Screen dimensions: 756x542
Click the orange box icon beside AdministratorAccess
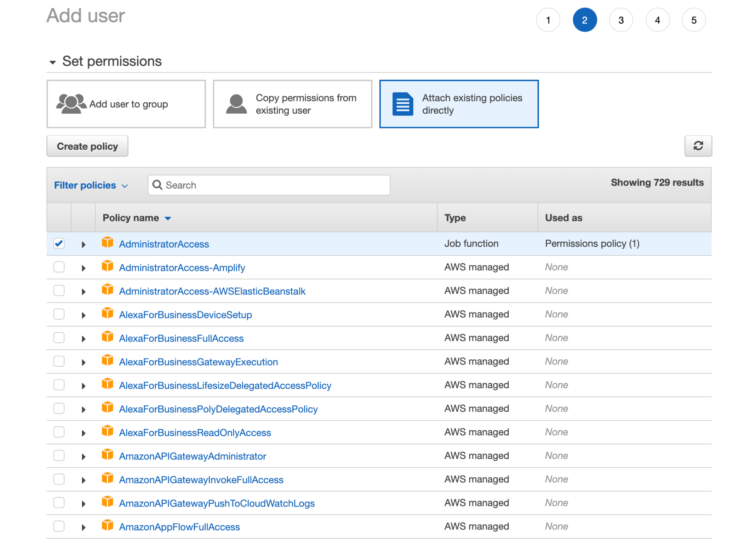(107, 243)
